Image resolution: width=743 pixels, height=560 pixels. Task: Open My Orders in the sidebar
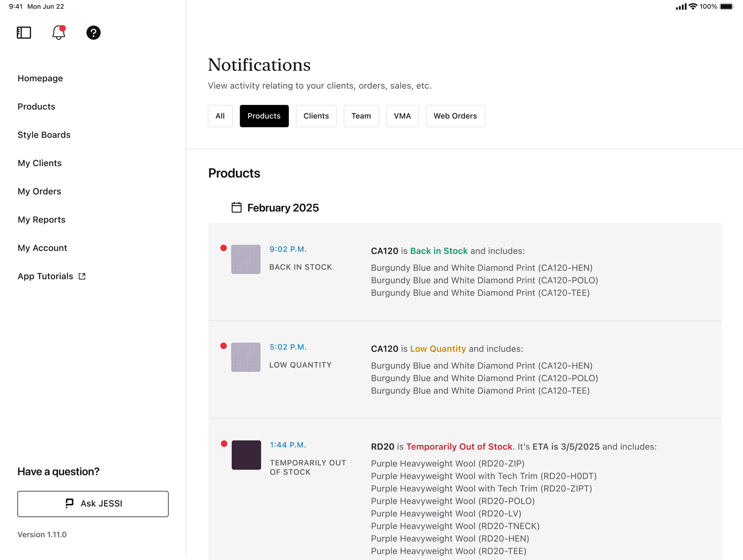(39, 192)
